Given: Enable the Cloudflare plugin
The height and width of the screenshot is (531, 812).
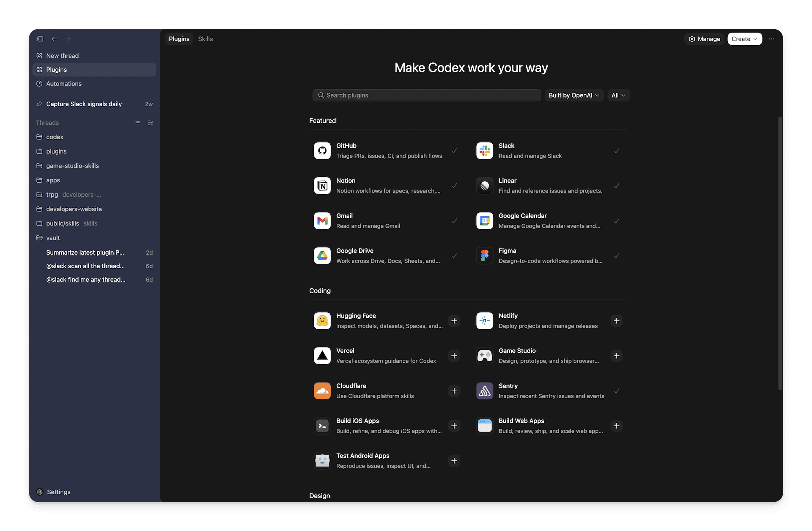Looking at the screenshot, I should coord(454,391).
